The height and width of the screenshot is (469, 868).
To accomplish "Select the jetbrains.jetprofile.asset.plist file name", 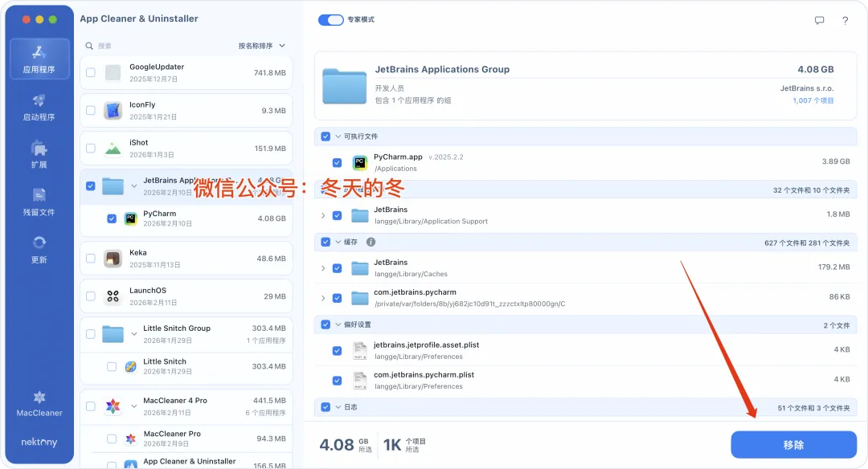I will [426, 345].
